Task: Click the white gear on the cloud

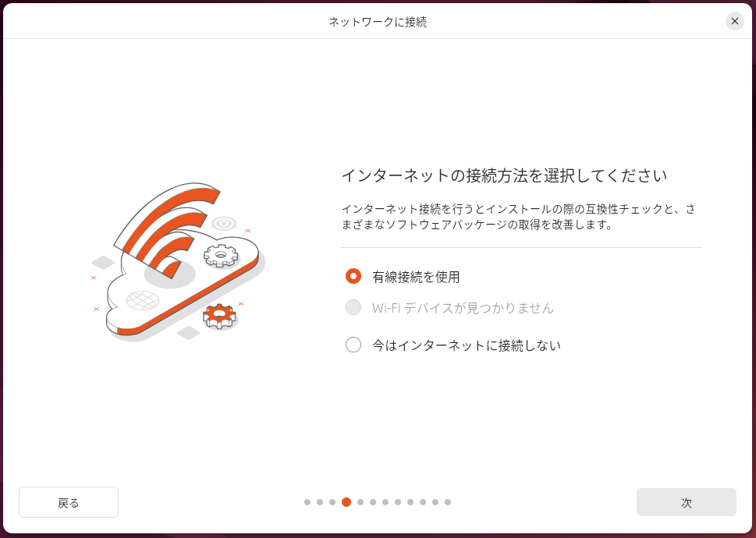Action: (x=221, y=256)
